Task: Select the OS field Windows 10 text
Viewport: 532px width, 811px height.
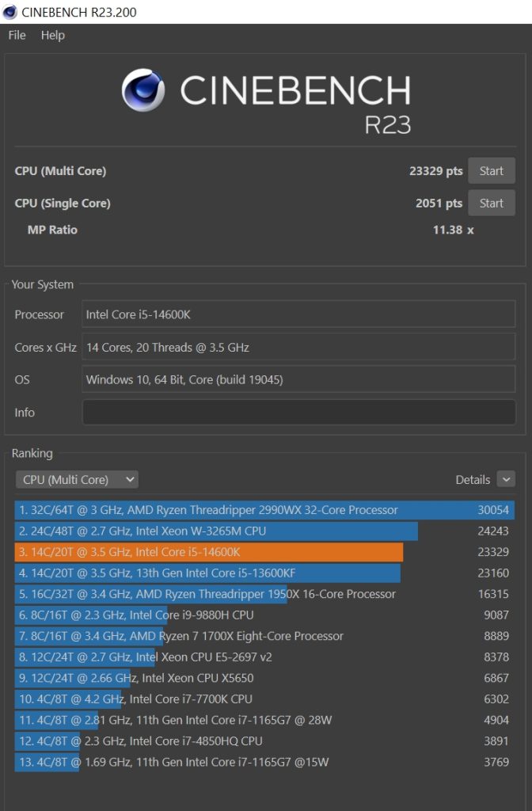Action: tap(298, 379)
